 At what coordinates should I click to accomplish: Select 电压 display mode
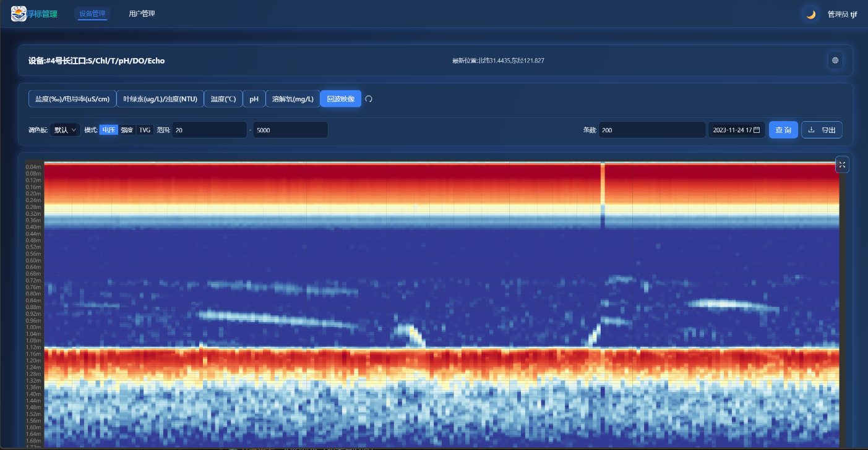coord(109,130)
